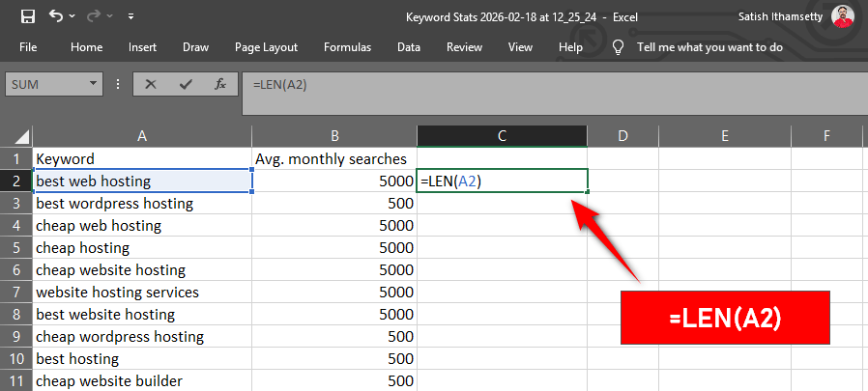Select row 2 header

click(x=16, y=182)
